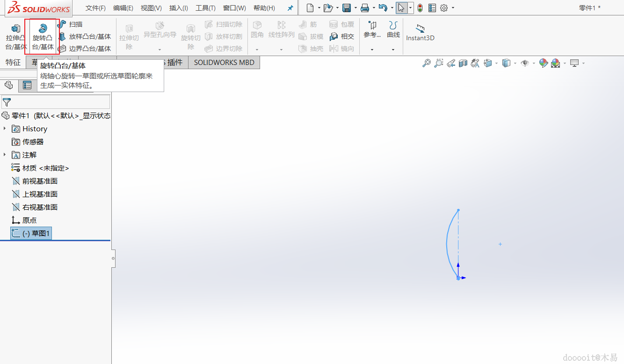The image size is (624, 364).
Task: Open the 参考 reference geometry tool
Action: click(372, 29)
